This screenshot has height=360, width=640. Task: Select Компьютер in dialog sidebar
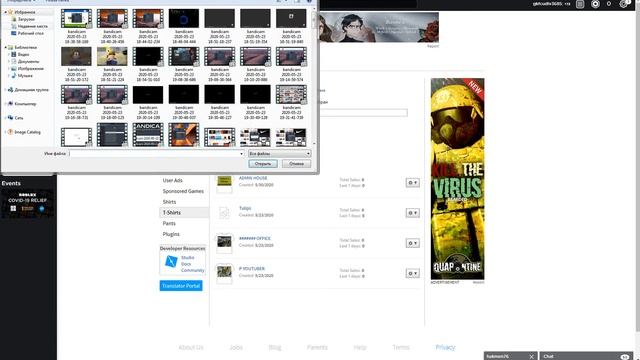point(22,104)
